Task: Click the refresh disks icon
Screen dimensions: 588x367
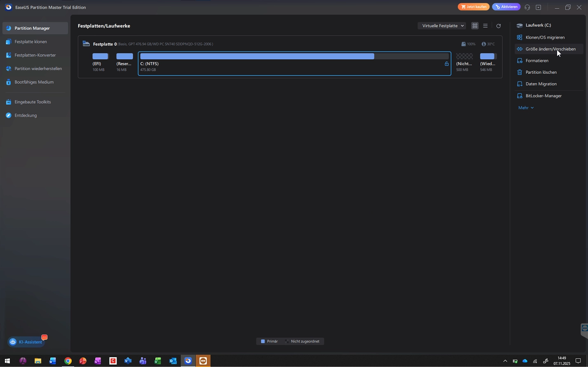Action: coord(498,26)
